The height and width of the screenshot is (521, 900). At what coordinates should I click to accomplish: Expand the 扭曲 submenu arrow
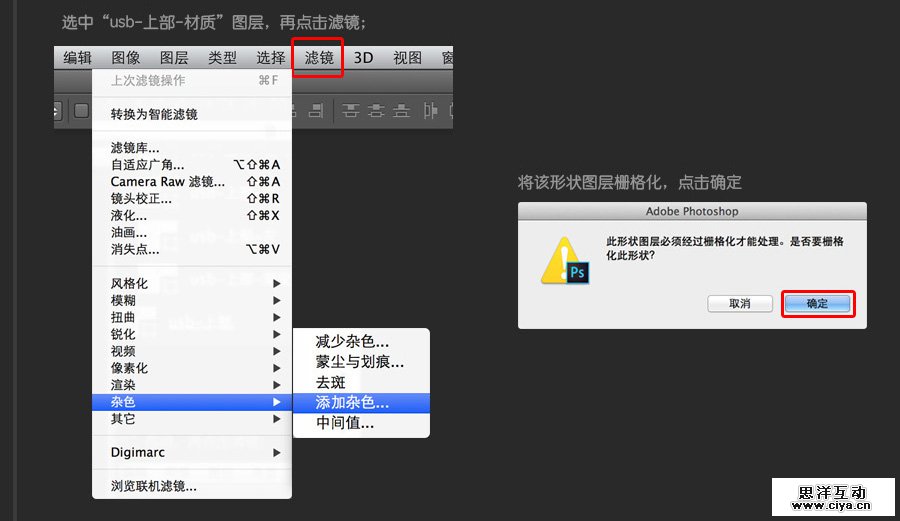click(x=277, y=317)
